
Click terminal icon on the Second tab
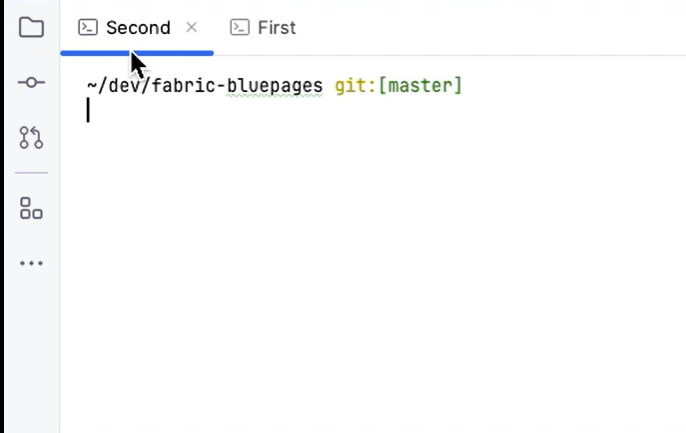pos(88,28)
